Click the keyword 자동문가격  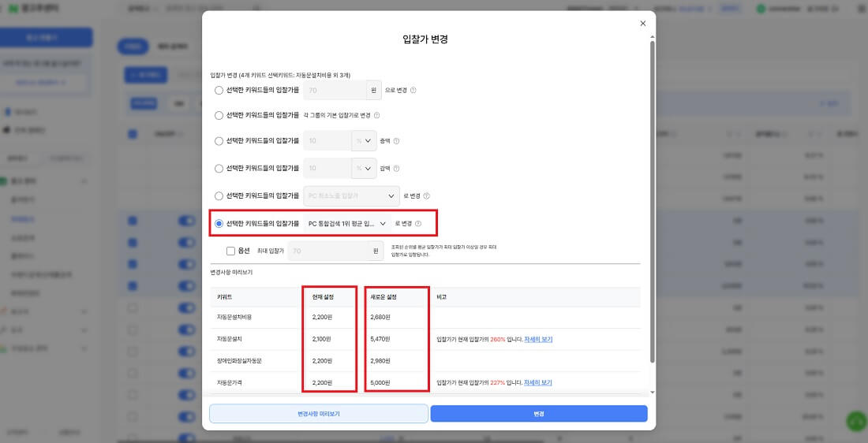coord(229,382)
